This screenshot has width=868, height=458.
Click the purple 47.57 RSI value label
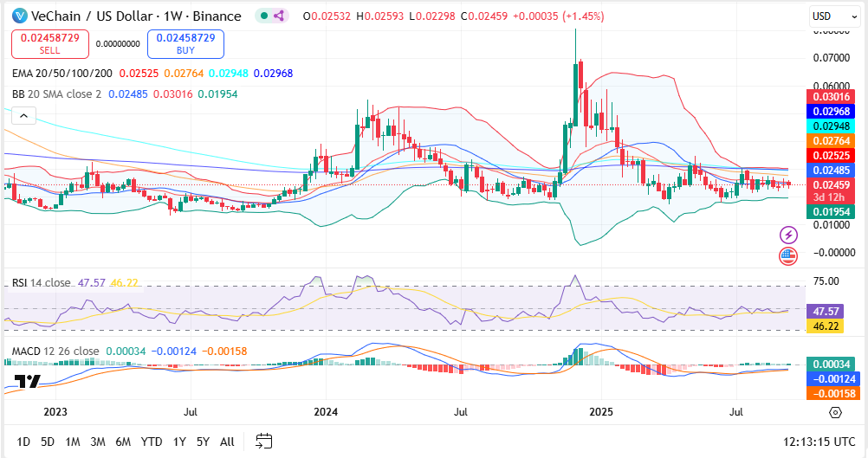[826, 312]
